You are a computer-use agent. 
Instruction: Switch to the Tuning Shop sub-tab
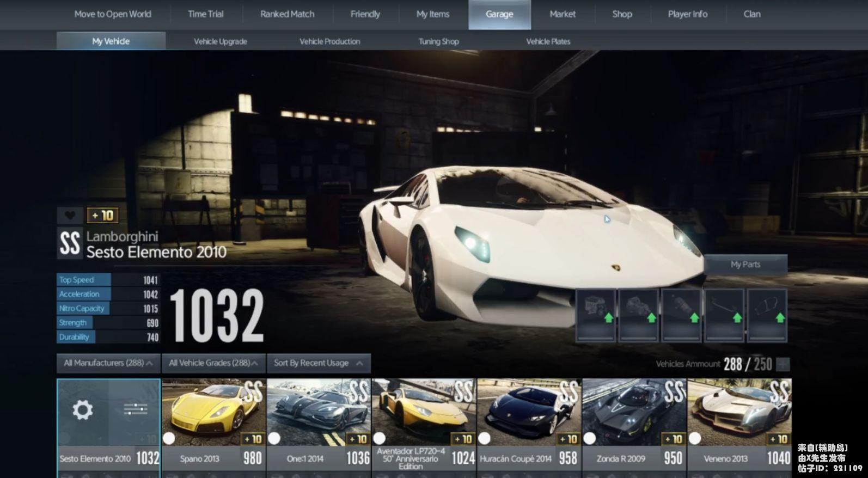click(438, 41)
